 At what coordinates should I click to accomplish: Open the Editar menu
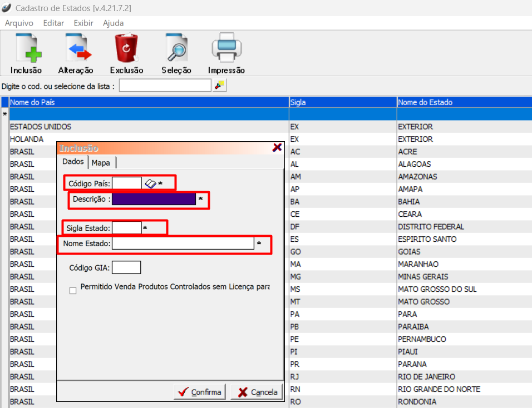click(53, 23)
